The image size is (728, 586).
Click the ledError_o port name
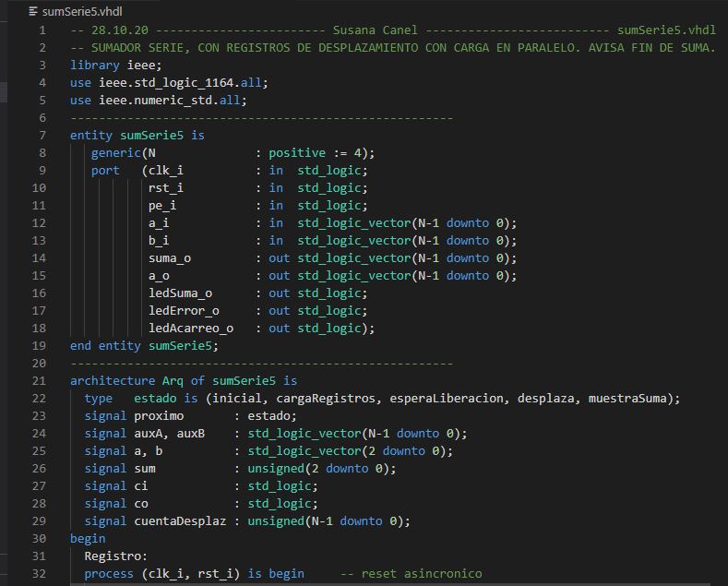184,310
